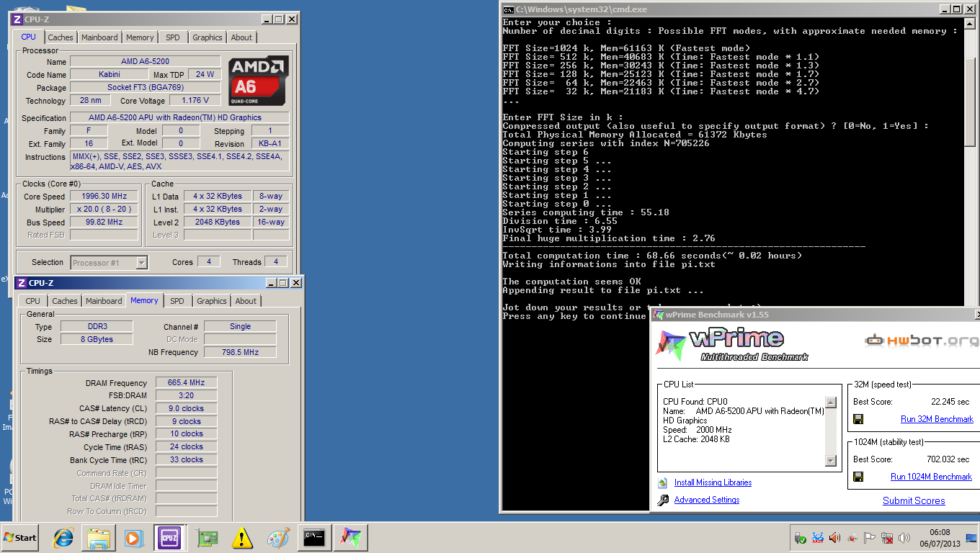980x553 pixels.
Task: Open Paint palette icon in taskbar
Action: [278, 537]
